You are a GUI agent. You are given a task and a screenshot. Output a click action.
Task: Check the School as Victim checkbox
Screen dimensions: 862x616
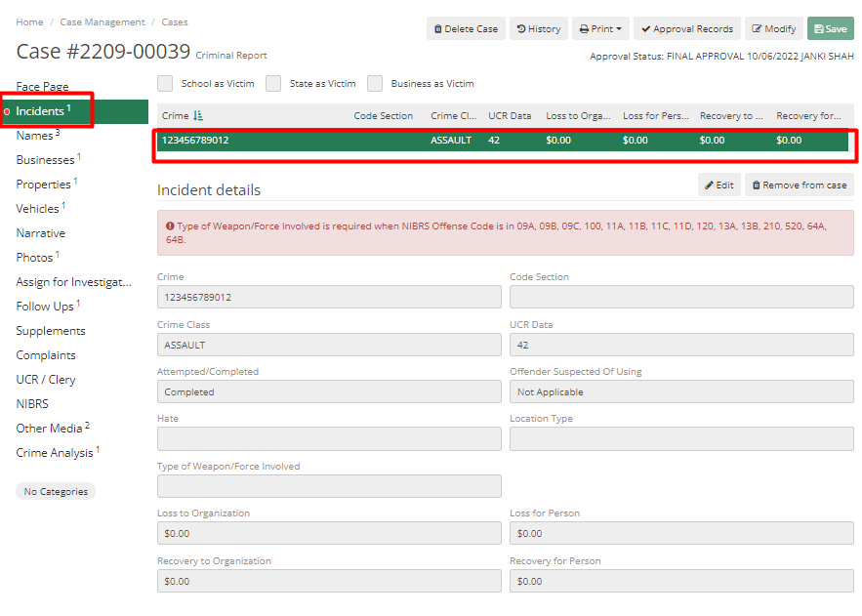[x=165, y=83]
